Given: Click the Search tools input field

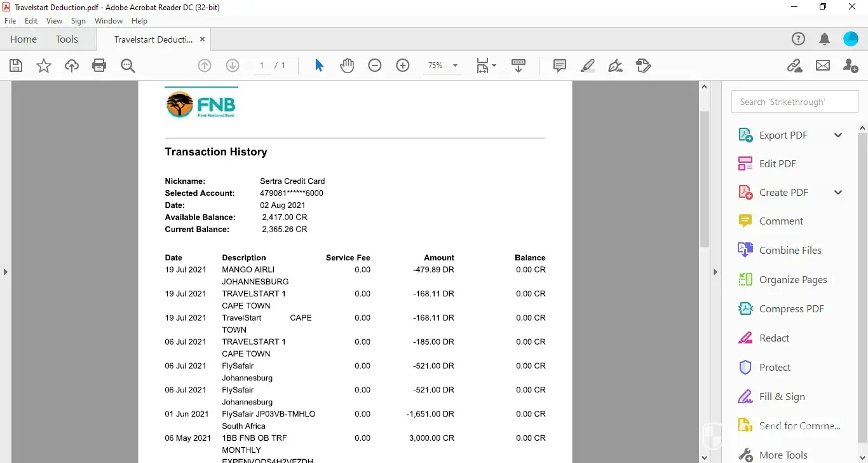Looking at the screenshot, I should point(794,102).
